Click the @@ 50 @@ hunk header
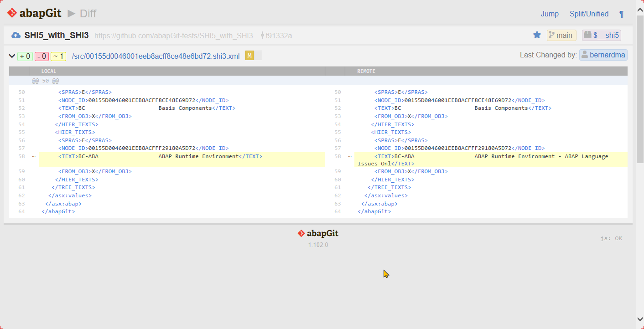 coord(45,81)
